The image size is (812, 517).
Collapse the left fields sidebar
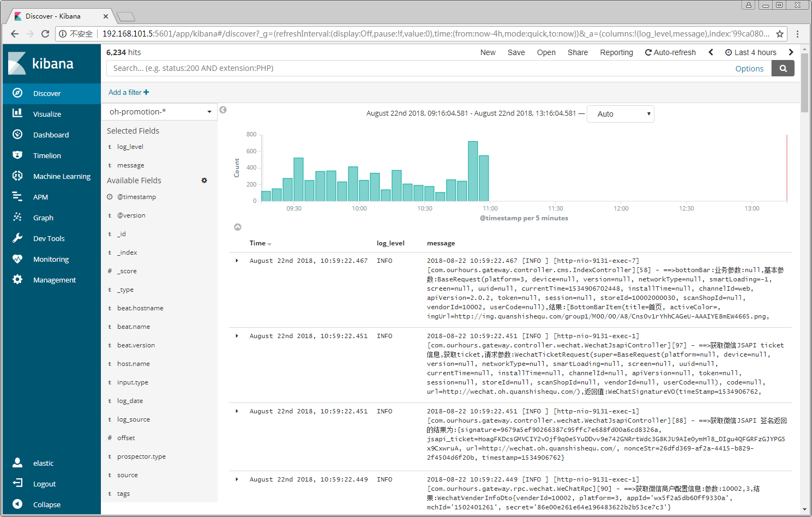point(223,110)
